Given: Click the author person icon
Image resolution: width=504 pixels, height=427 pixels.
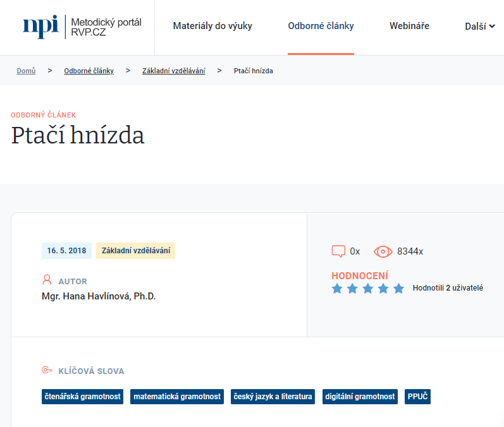Looking at the screenshot, I should (x=47, y=280).
